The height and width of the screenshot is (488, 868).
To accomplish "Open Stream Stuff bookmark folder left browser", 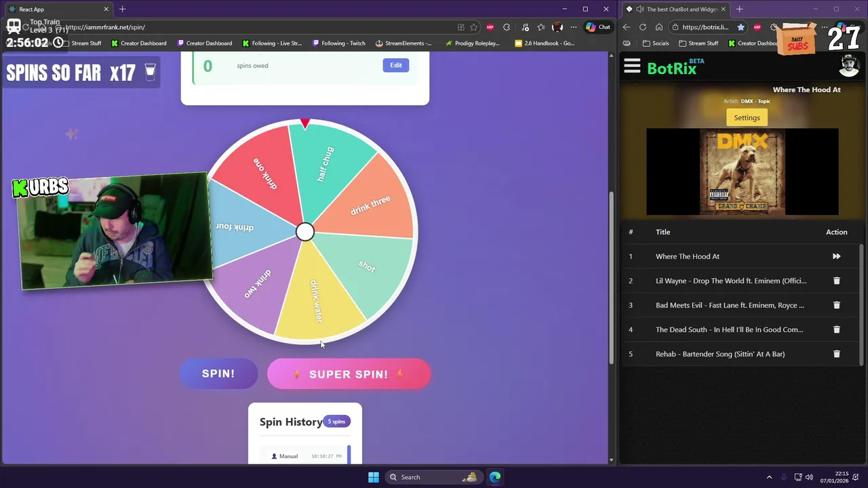I will pyautogui.click(x=81, y=43).
